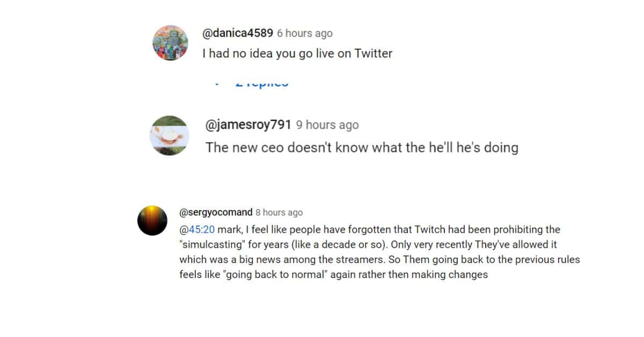Image resolution: width=644 pixels, height=337 pixels.
Task: Select @jamesroy791's comment about the new CEO
Action: (x=361, y=147)
